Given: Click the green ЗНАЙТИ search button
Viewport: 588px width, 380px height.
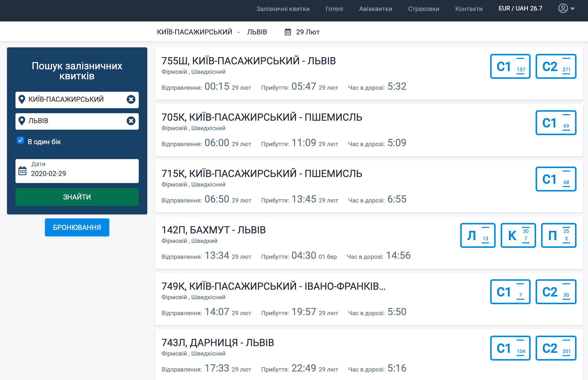Looking at the screenshot, I should (77, 197).
